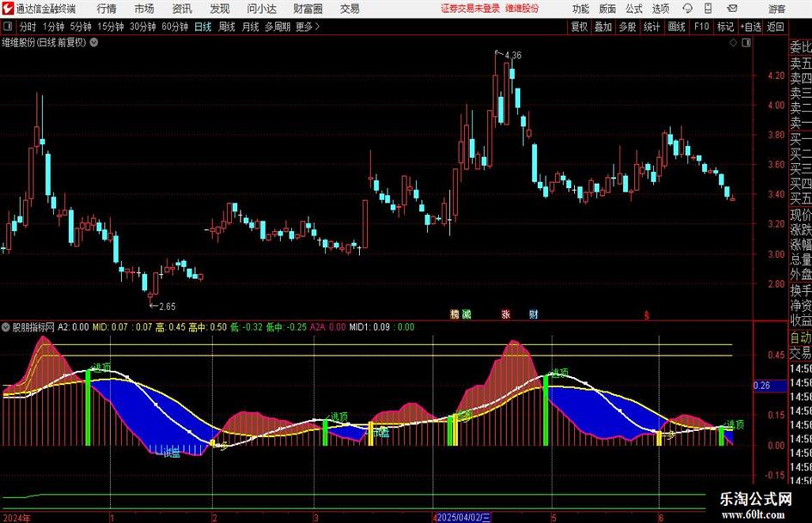Open the 问小达 menu
The height and width of the screenshot is (523, 812).
click(x=261, y=9)
